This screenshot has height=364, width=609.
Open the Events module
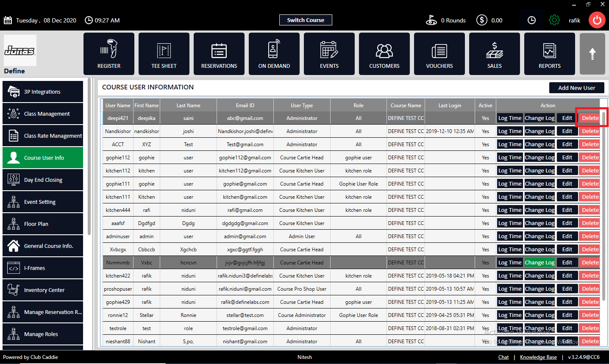[x=329, y=54]
